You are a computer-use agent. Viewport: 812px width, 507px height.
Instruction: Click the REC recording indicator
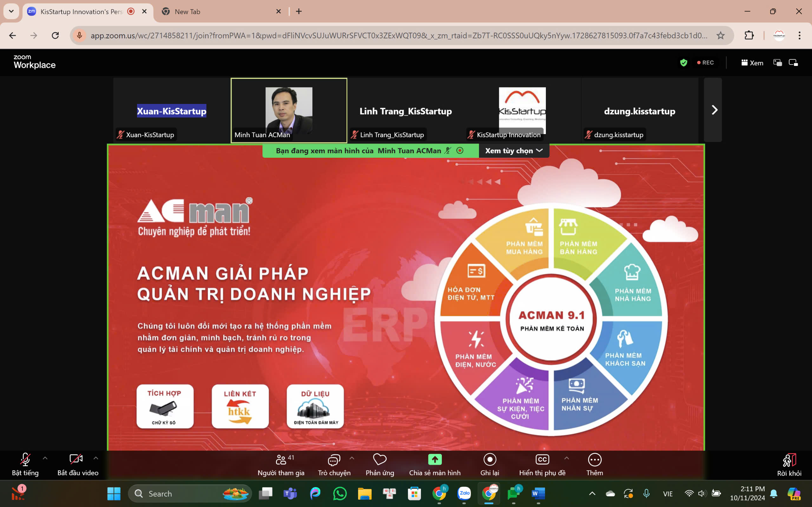705,63
